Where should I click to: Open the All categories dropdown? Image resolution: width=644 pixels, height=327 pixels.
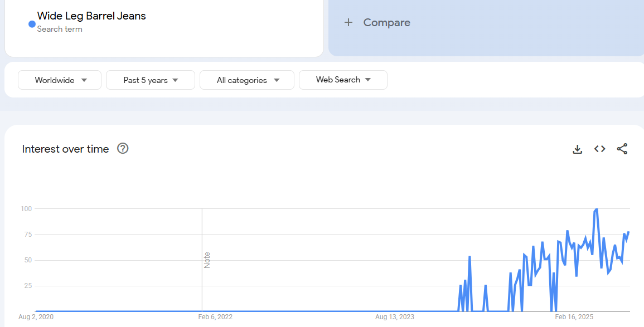coord(247,80)
